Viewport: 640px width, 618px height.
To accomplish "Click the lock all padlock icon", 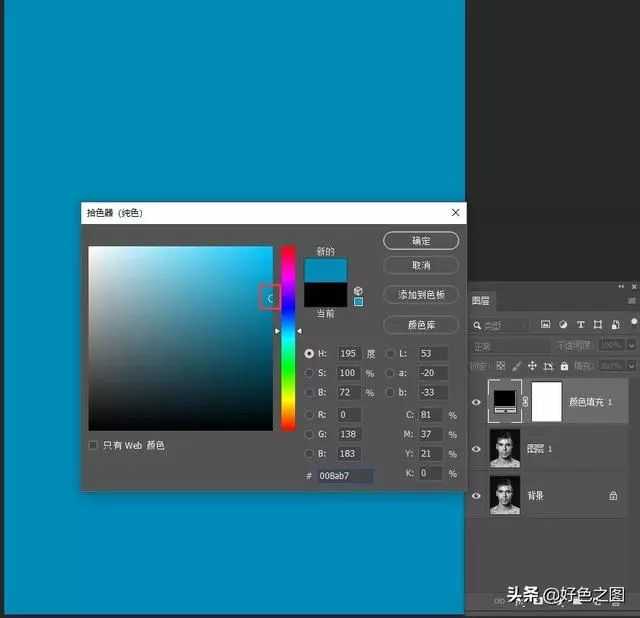I will click(x=564, y=366).
